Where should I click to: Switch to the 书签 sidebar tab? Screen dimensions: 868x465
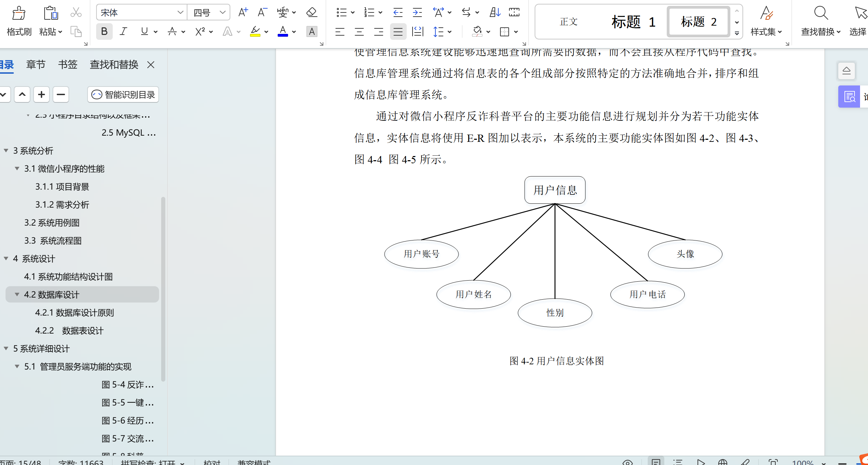pos(68,64)
